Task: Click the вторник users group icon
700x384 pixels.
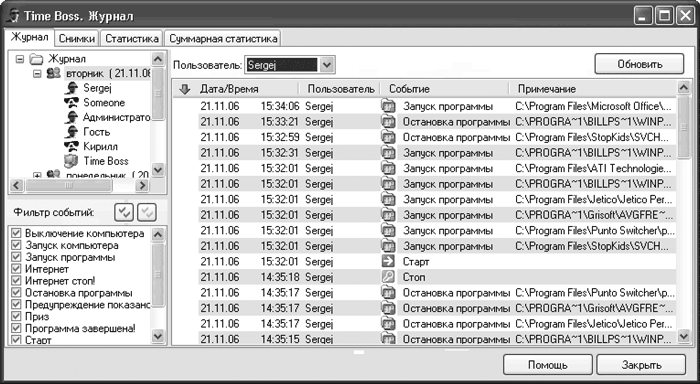Action: click(x=54, y=73)
